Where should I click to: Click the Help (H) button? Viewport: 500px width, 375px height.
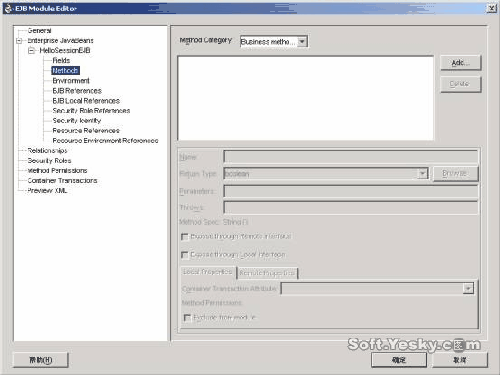(41, 360)
